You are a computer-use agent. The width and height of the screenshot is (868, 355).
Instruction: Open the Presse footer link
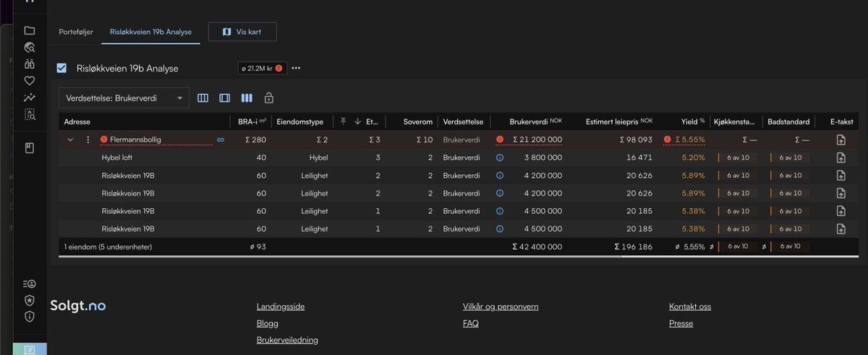coord(681,323)
